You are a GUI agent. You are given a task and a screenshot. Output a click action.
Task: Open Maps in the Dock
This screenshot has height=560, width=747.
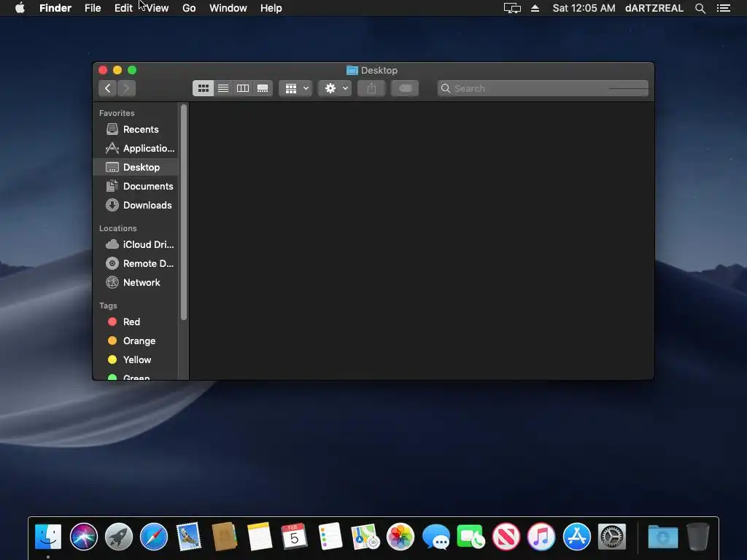click(365, 537)
